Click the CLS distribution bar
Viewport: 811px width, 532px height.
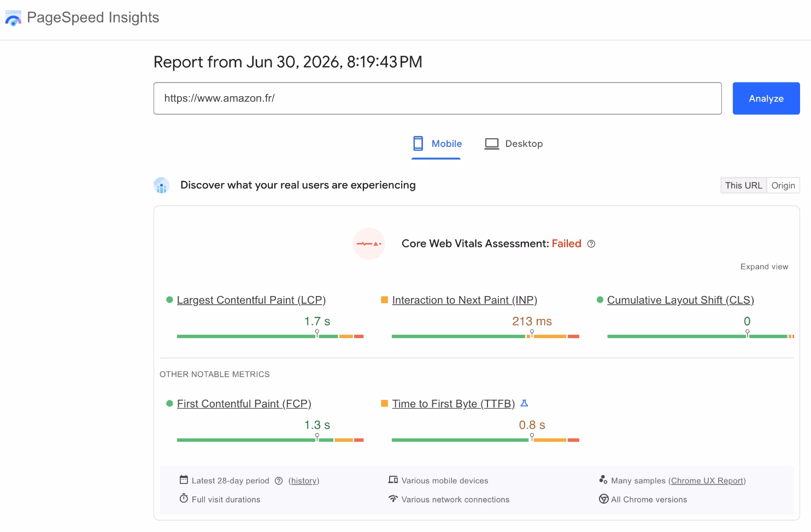tap(701, 336)
